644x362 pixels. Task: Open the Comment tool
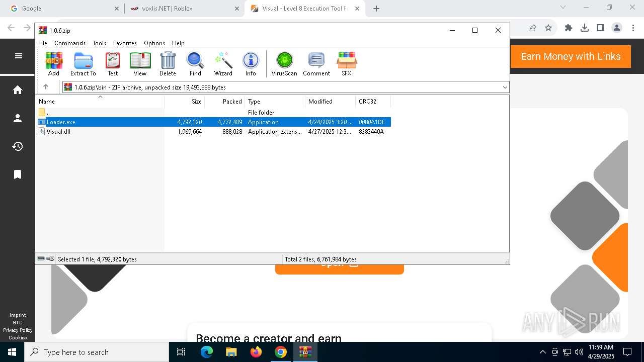click(316, 64)
